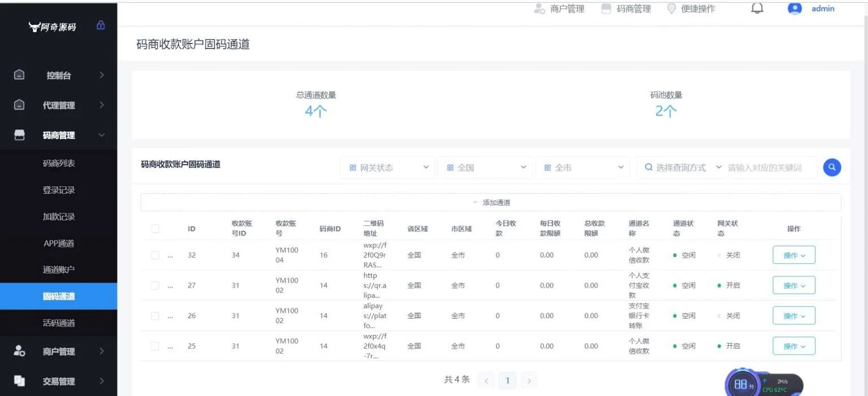Open 活码通道 in the sidebar
This screenshot has width=868, height=396.
coord(59,323)
